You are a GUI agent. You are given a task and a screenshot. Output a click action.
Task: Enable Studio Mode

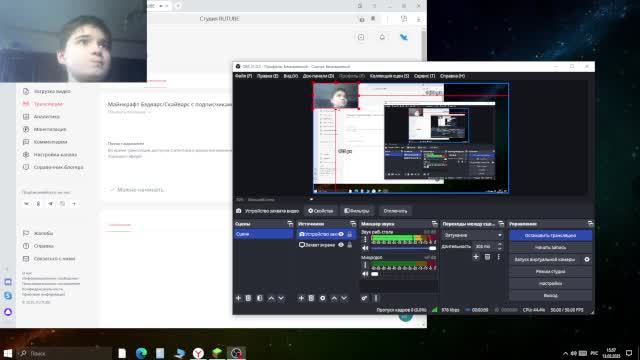click(550, 271)
